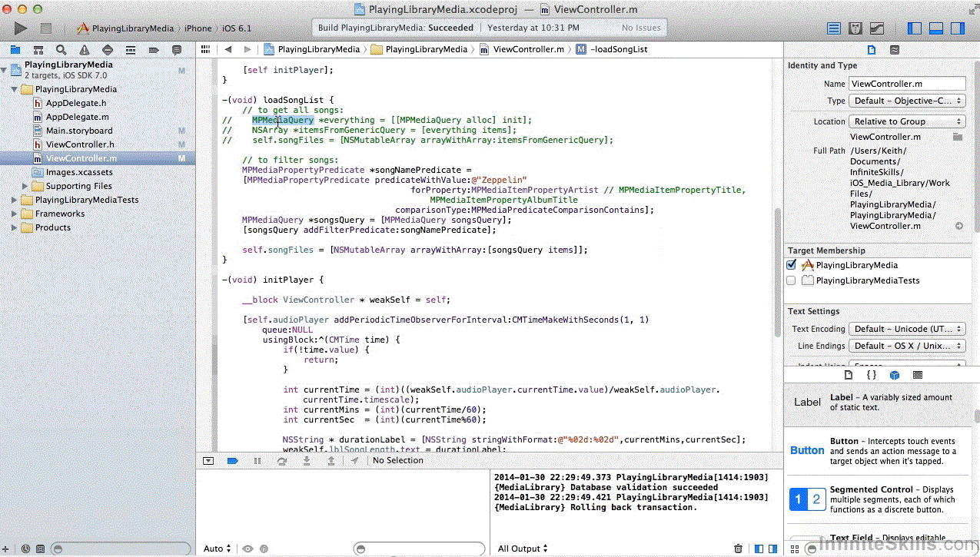
Task: Clear the console with trash icon
Action: 738,549
